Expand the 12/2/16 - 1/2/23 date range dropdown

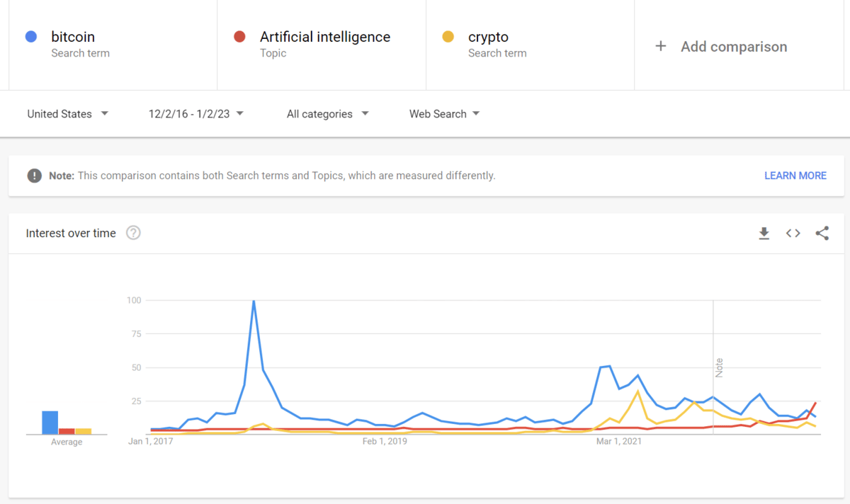[195, 114]
